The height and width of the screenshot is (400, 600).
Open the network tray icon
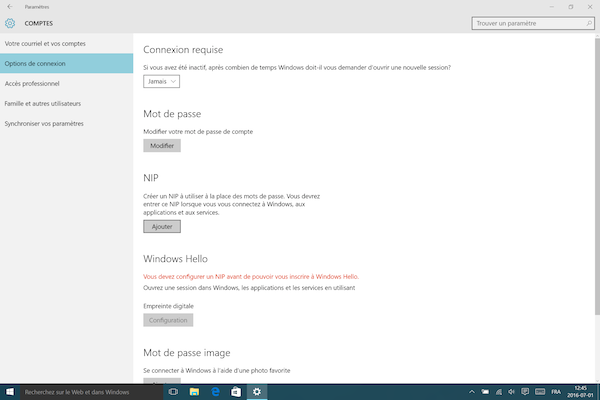[499, 392]
